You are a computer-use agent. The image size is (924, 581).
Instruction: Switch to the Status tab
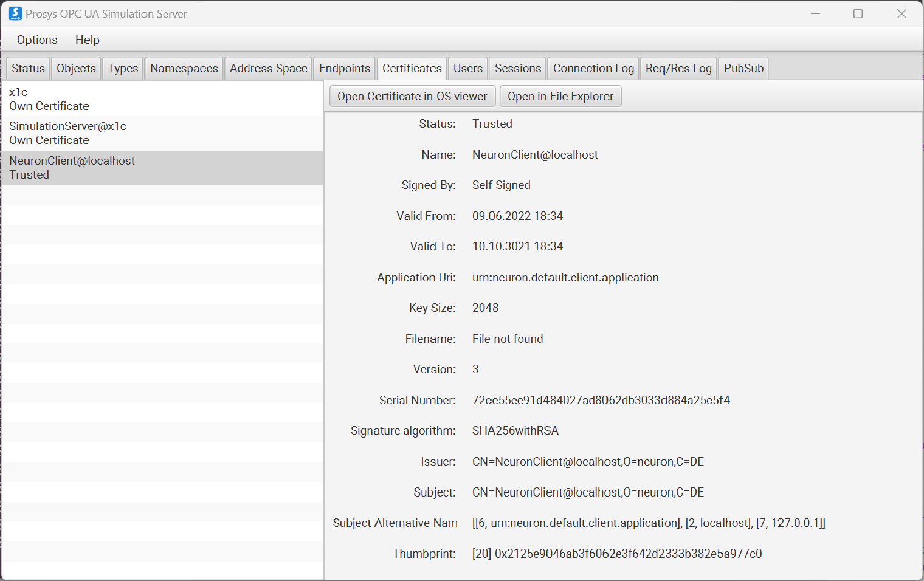coord(28,68)
